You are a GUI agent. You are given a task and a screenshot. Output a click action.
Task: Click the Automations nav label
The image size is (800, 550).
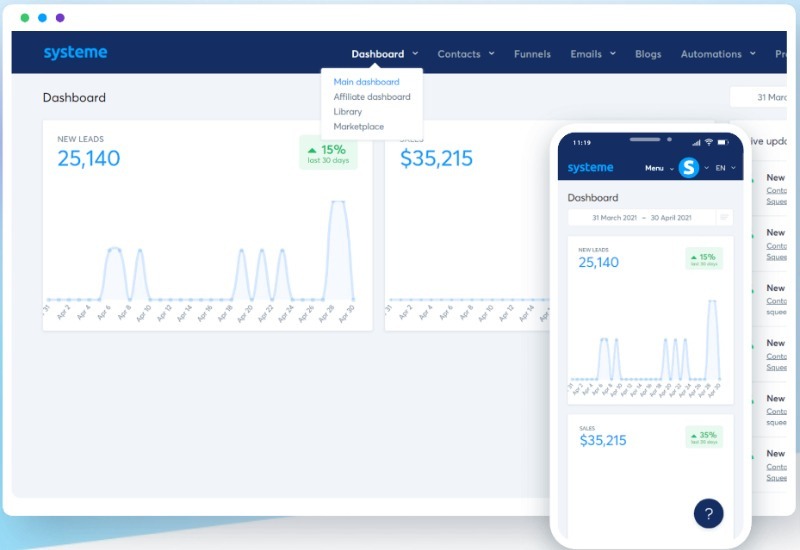711,54
